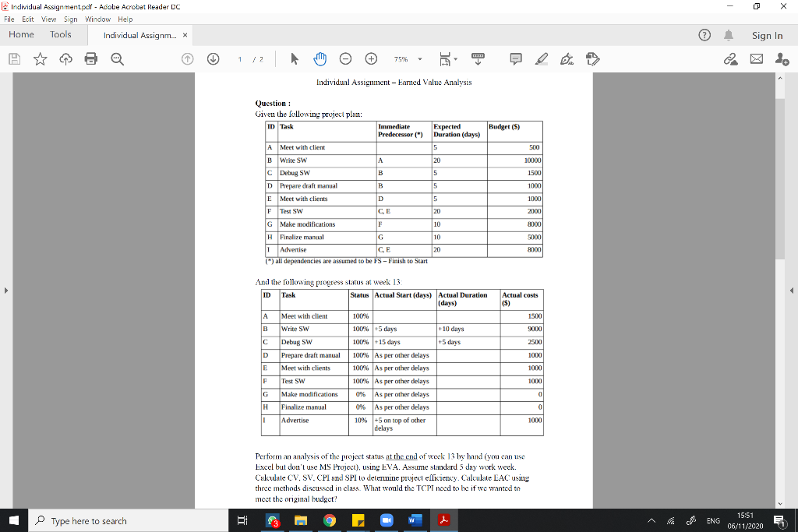Zoom out using the minus icon

point(345,58)
